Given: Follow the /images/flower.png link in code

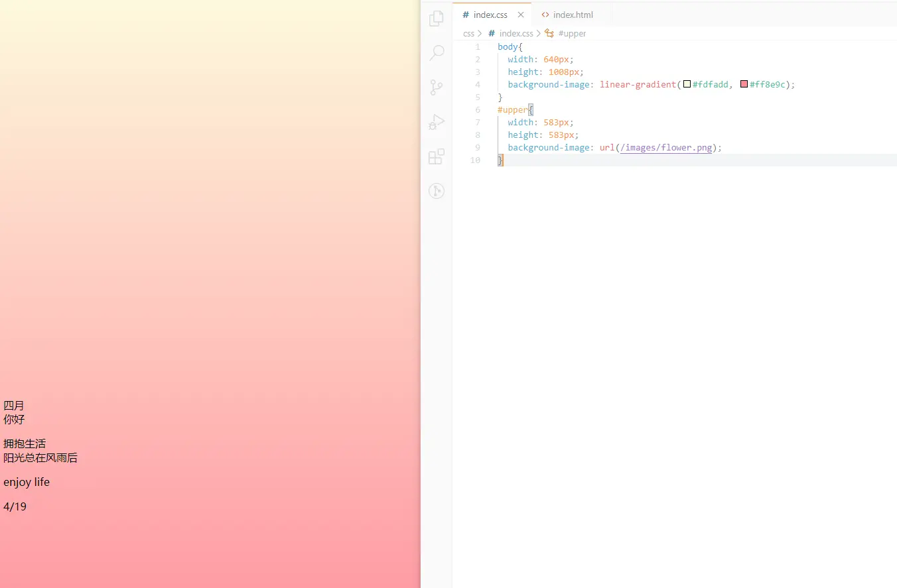Looking at the screenshot, I should [x=666, y=147].
